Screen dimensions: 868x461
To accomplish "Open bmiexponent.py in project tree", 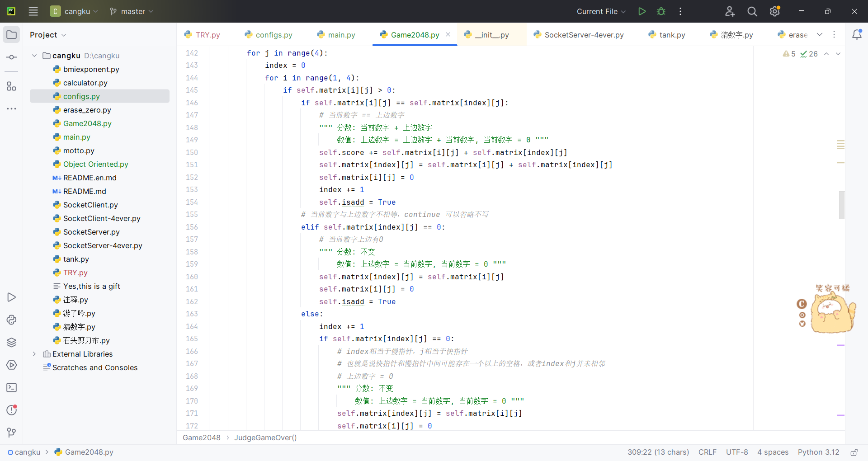I will click(91, 69).
